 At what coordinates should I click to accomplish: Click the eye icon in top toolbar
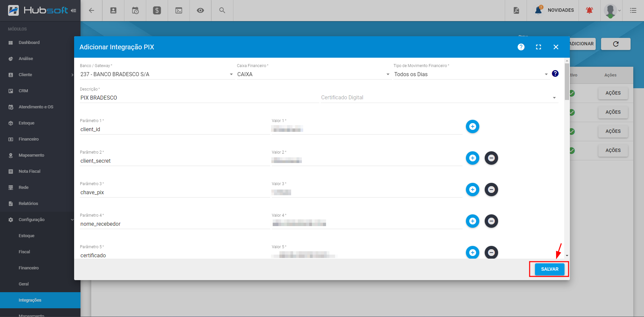point(200,10)
